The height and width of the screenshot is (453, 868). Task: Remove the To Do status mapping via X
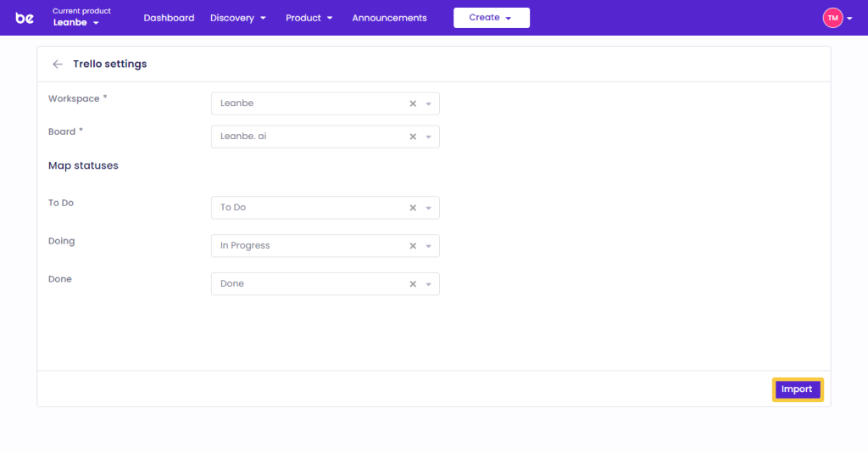click(413, 208)
